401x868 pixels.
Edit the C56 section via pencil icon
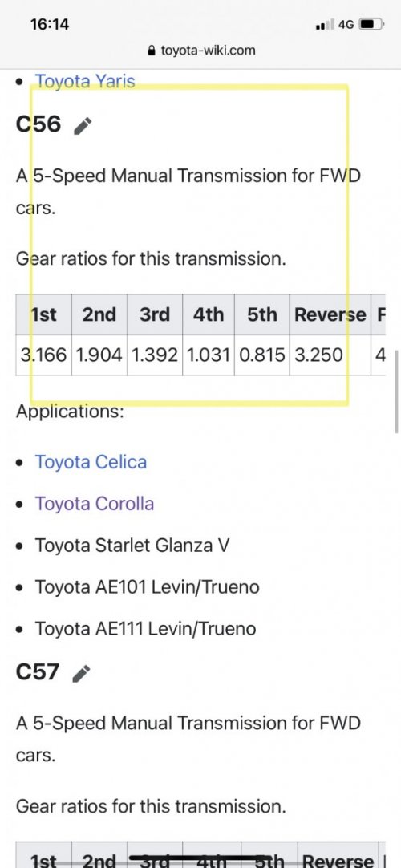pos(83,126)
